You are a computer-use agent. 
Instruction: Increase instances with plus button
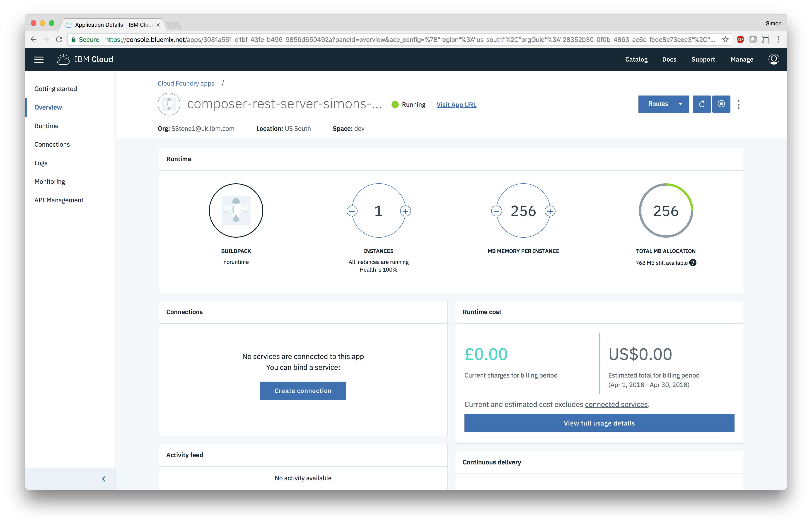pyautogui.click(x=405, y=211)
